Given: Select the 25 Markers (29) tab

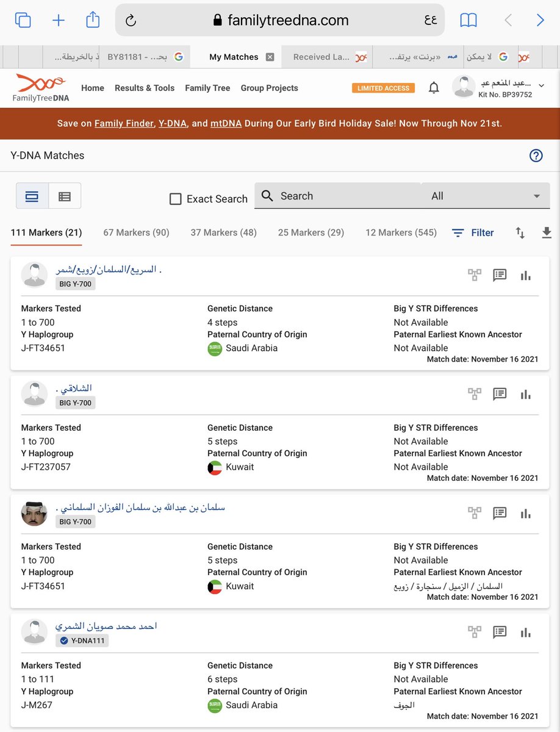Looking at the screenshot, I should tap(311, 232).
